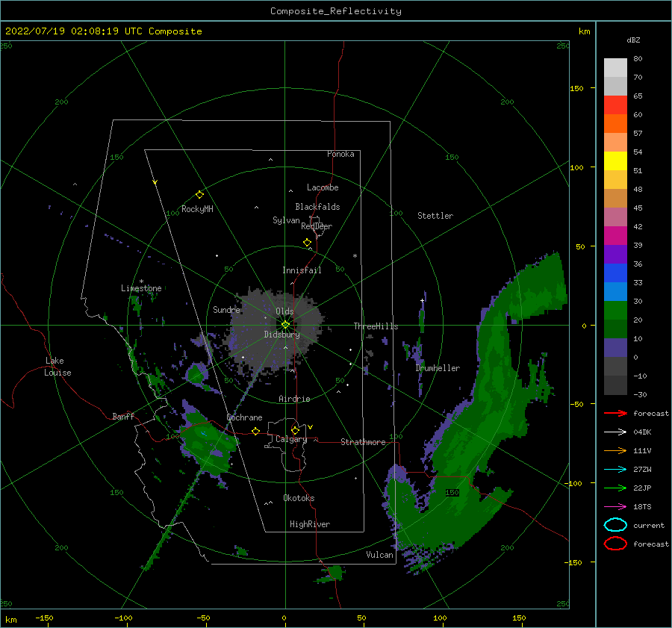Image resolution: width=672 pixels, height=628 pixels.
Task: Click the Didsbury town label
Action: click(x=282, y=335)
